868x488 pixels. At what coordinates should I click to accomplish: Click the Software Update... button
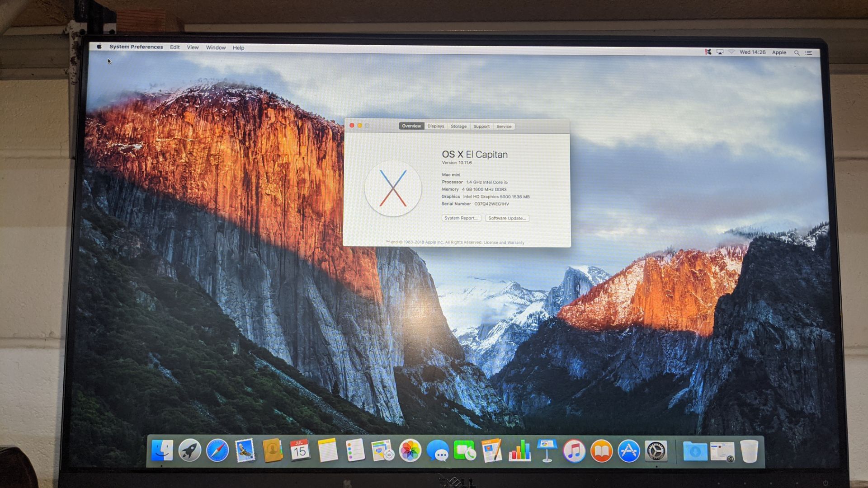point(507,218)
